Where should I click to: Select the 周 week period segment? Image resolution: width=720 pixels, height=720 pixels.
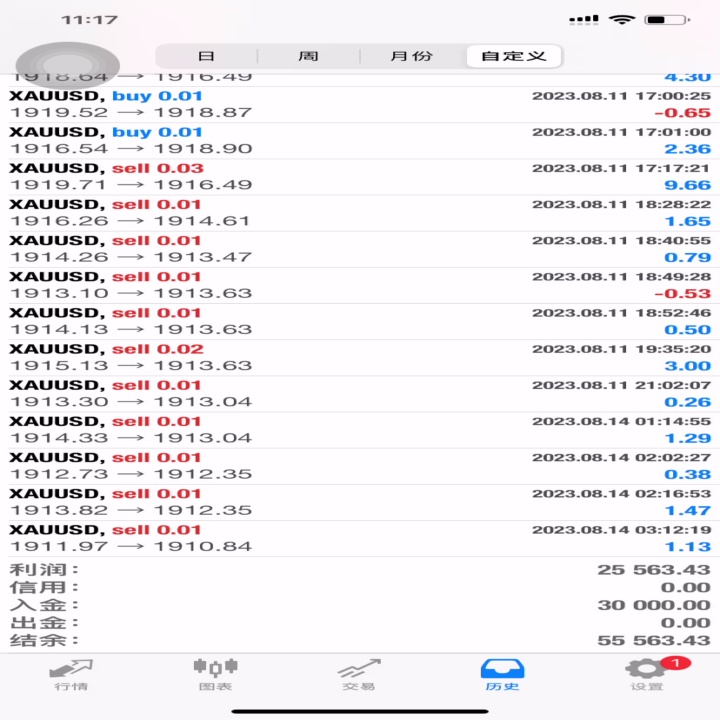[309, 56]
